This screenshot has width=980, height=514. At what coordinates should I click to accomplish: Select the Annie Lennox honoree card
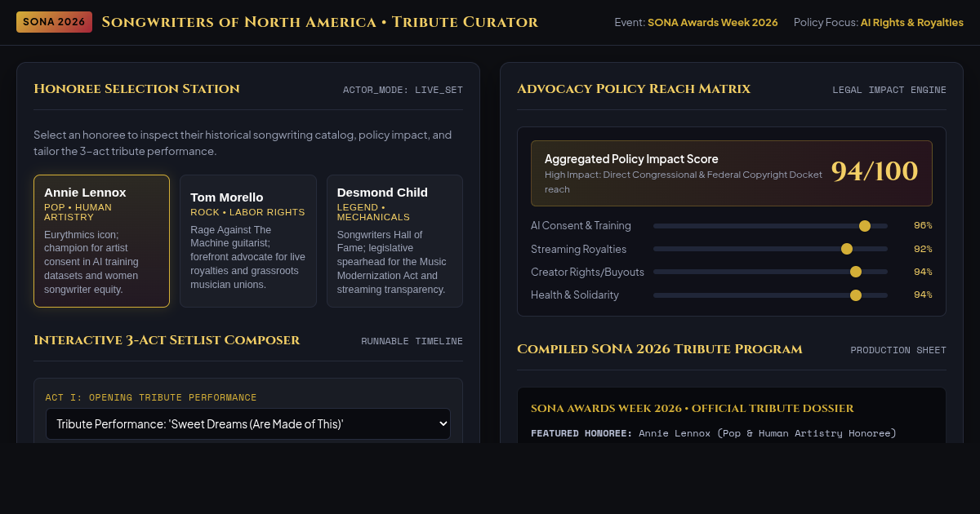(101, 241)
